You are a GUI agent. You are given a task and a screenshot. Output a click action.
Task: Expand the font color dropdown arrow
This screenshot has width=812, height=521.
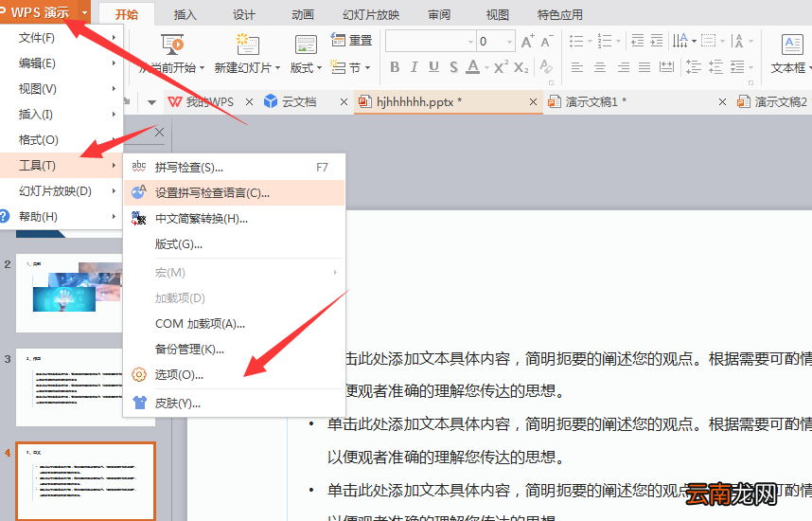click(486, 68)
